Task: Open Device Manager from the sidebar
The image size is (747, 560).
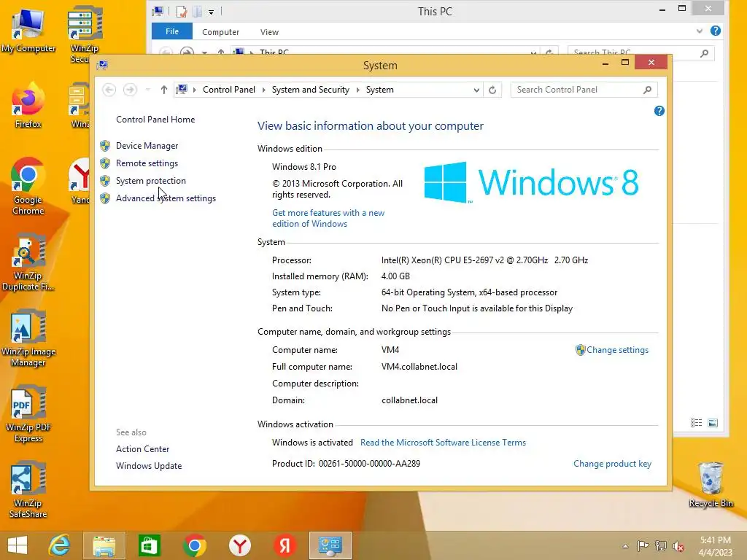Action: tap(147, 146)
